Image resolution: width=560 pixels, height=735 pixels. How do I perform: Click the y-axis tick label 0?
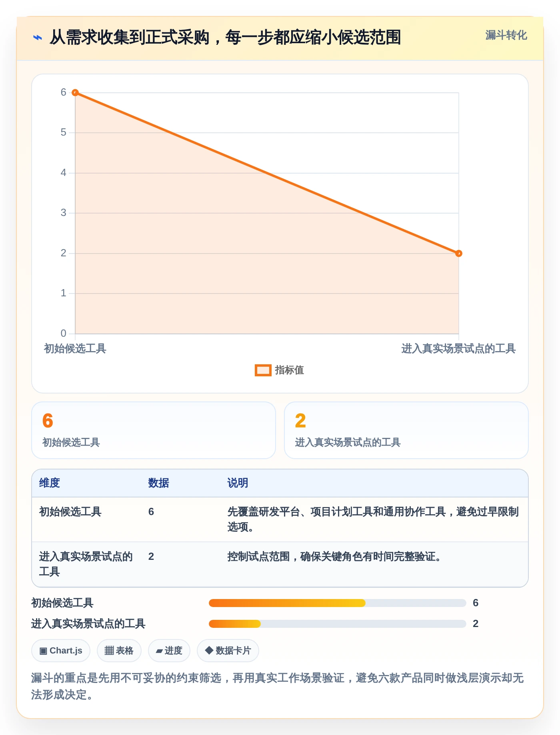[63, 334]
